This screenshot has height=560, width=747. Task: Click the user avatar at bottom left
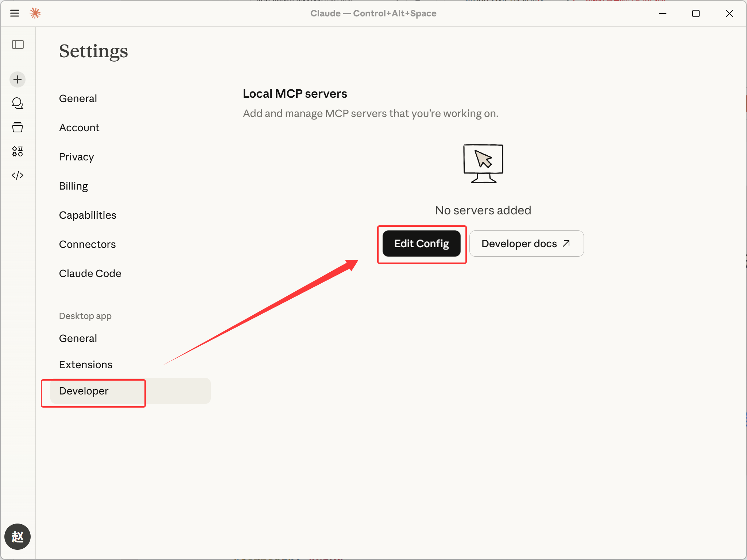(18, 537)
